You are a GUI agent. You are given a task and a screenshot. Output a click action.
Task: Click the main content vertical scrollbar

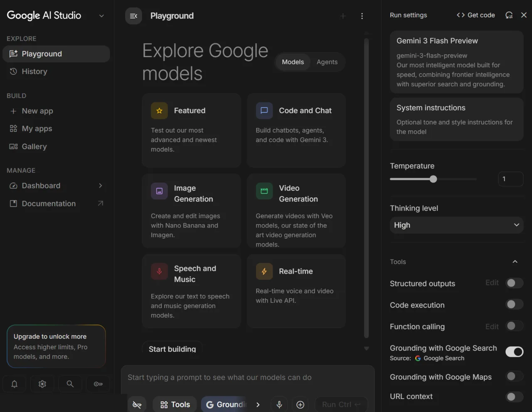(x=367, y=188)
